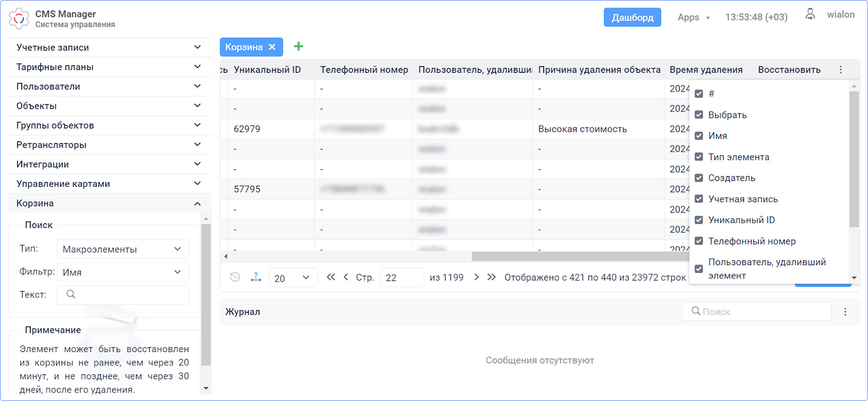Disable the Телефонный номер column checkbox
This screenshot has width=868, height=401.
699,241
